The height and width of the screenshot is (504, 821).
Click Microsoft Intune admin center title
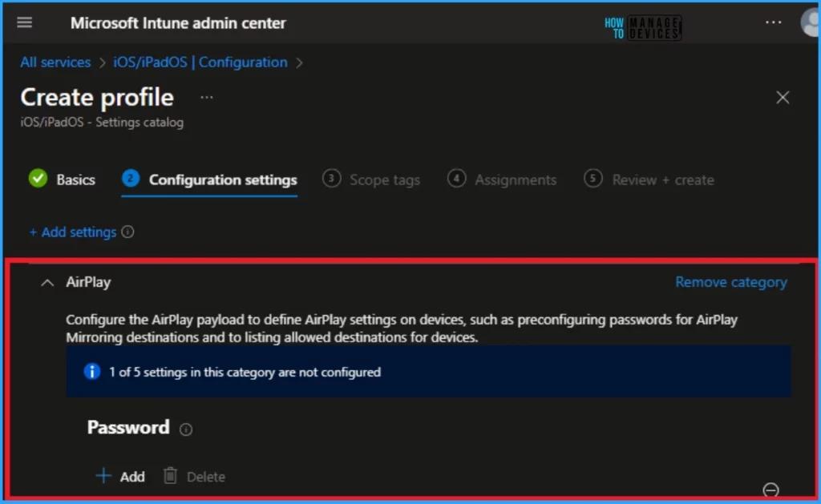tap(179, 23)
